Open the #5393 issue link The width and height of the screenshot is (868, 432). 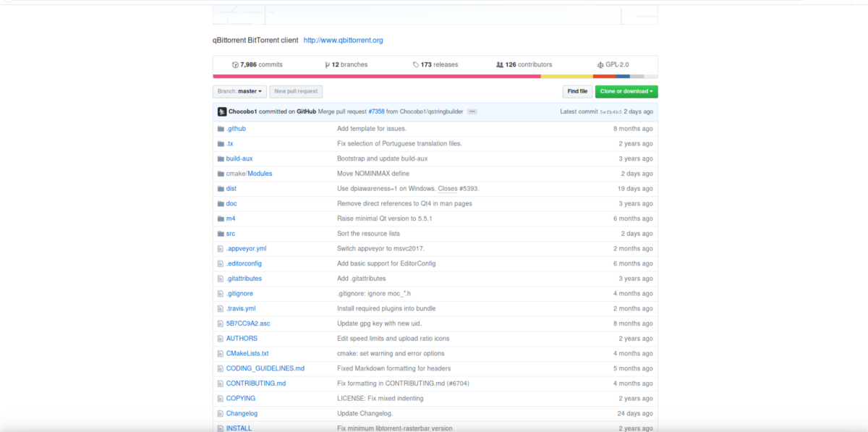point(468,188)
